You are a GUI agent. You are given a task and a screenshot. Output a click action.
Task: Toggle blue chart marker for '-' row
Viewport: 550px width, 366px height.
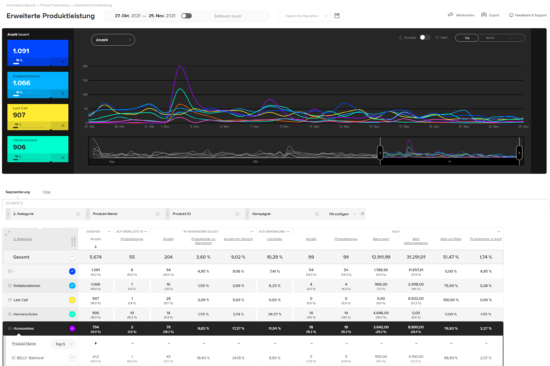tap(72, 271)
